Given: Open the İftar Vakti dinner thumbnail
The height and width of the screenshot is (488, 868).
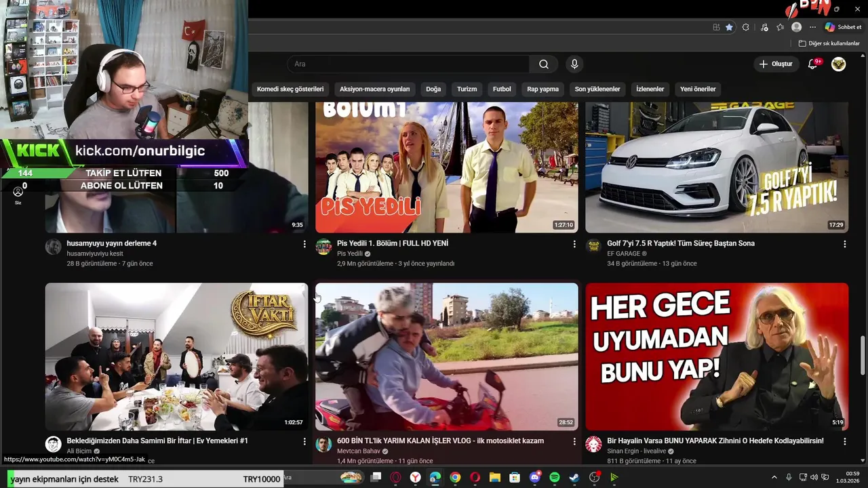Looking at the screenshot, I should tap(176, 357).
